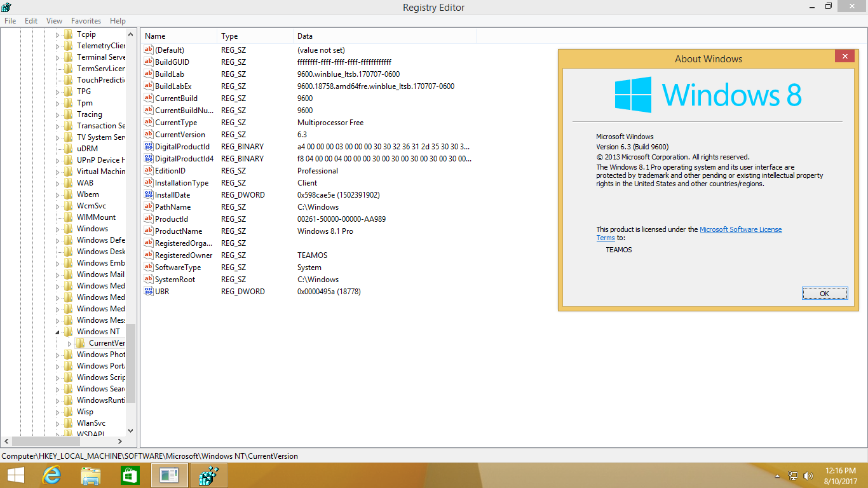Select the PathName value name
868x488 pixels.
tap(172, 207)
